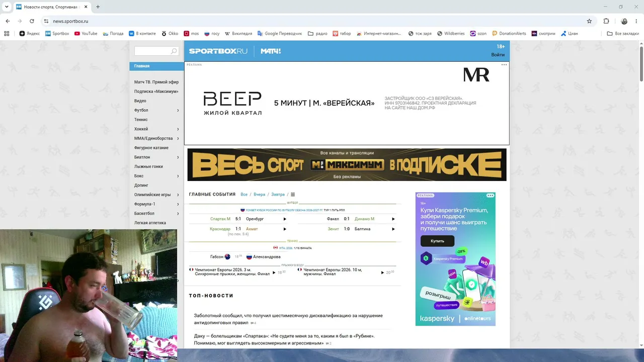Click the Матч! logo in header

271,51
